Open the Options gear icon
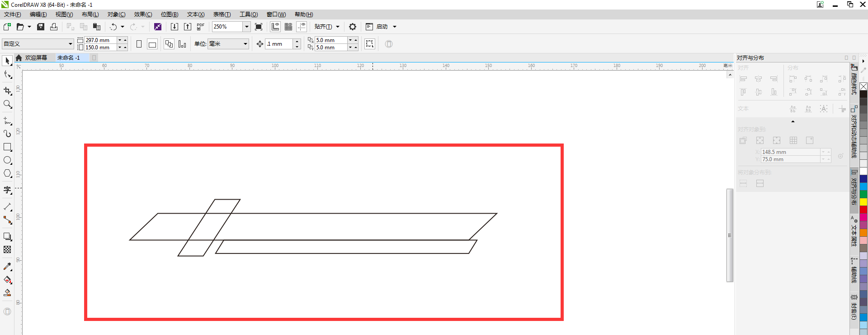The width and height of the screenshot is (868, 335). point(353,27)
